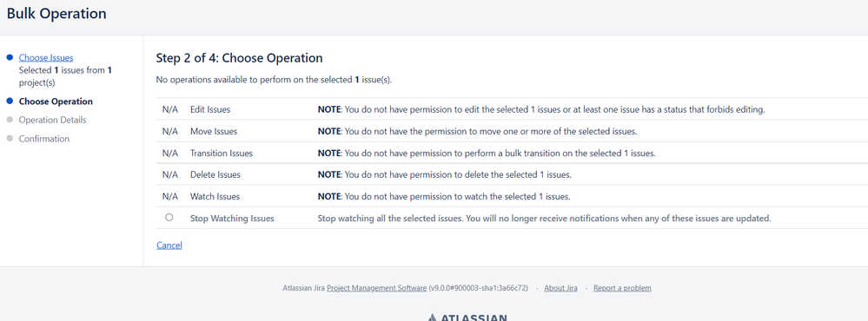Click the gray bullet beside Confirmation
868x321 pixels.
(x=10, y=139)
